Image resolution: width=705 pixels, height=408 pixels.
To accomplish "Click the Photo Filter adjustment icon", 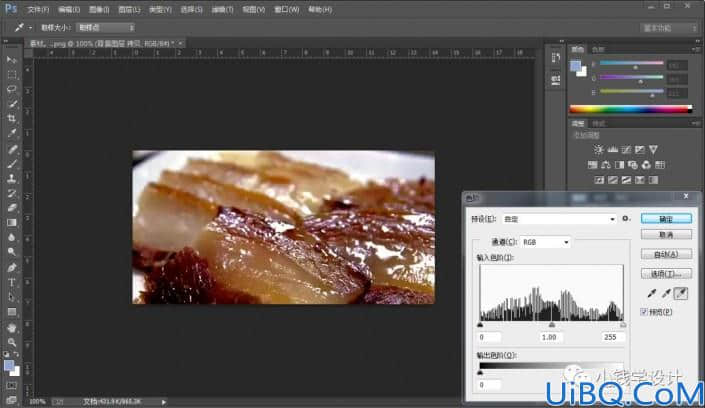I will click(x=633, y=165).
